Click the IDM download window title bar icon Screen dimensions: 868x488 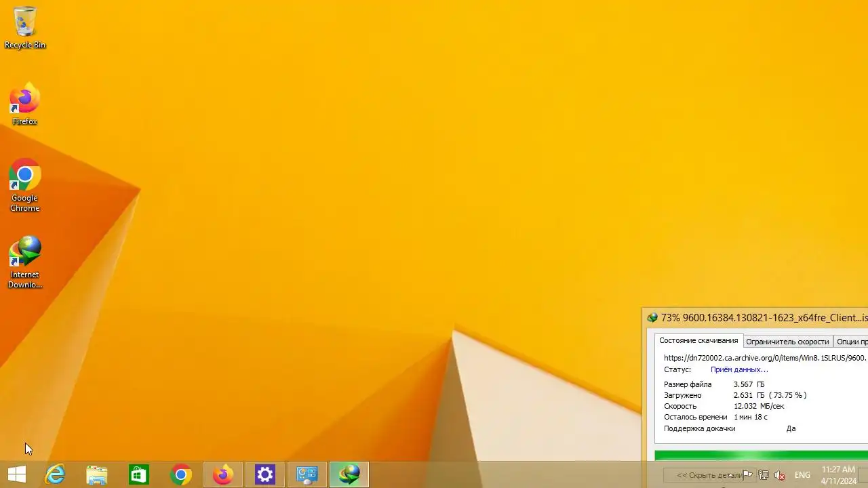[652, 318]
